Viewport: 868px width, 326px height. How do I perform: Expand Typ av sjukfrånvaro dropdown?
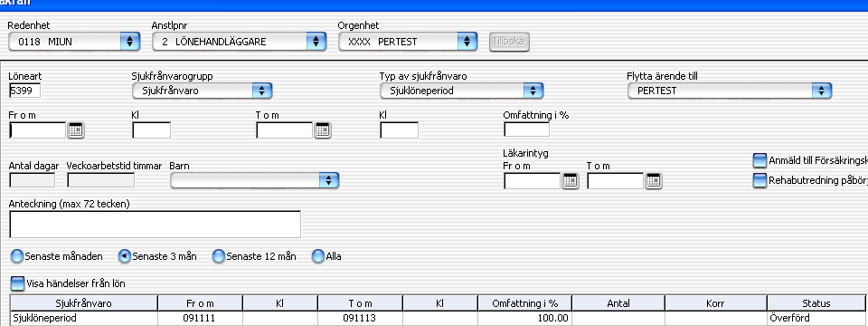(x=462, y=91)
